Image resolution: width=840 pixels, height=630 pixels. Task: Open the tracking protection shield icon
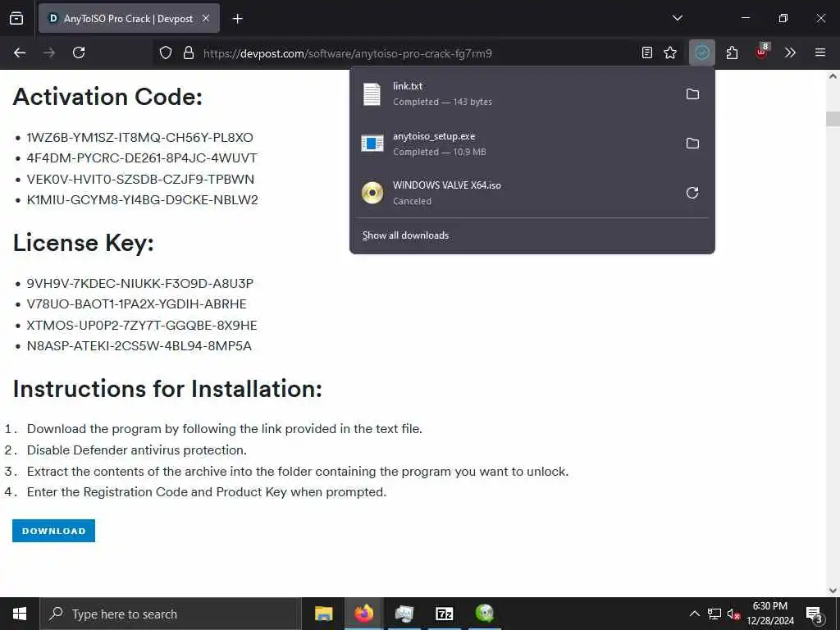click(x=166, y=52)
